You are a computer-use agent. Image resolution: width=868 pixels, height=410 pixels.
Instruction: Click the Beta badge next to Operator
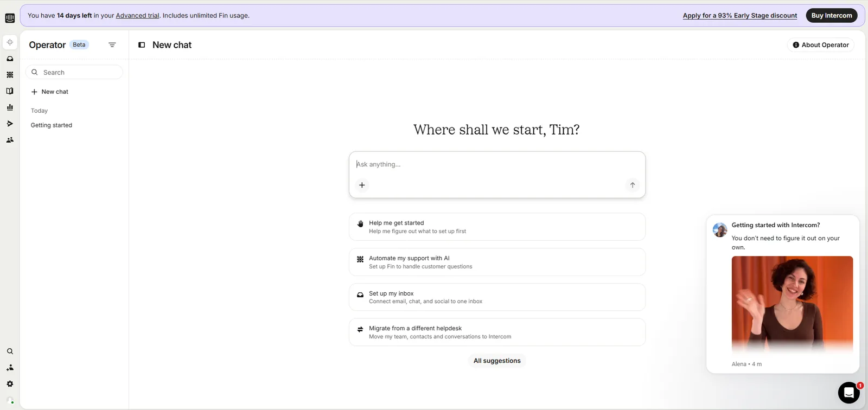click(79, 44)
